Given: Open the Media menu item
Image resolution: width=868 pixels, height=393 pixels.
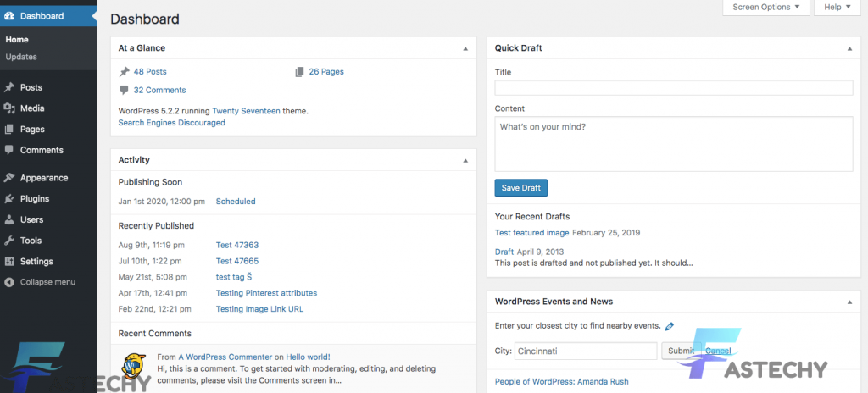Looking at the screenshot, I should pos(32,108).
